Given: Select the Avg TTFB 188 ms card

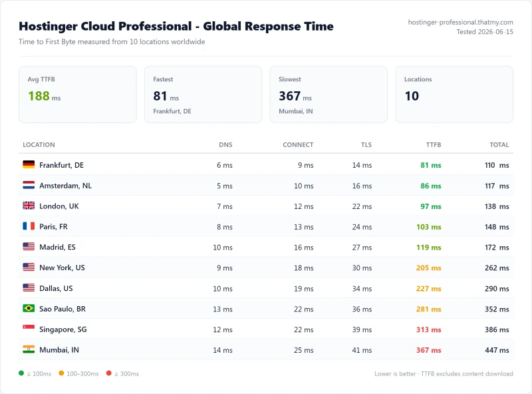Looking at the screenshot, I should (78, 95).
